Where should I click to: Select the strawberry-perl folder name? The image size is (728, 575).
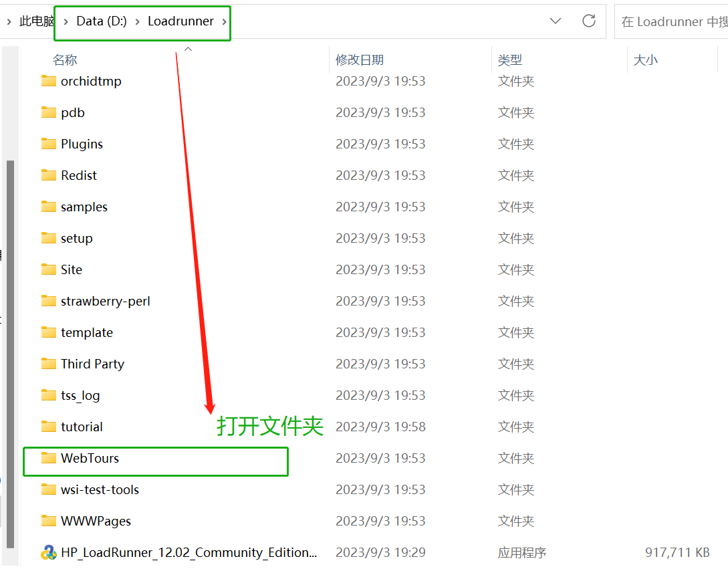point(106,301)
